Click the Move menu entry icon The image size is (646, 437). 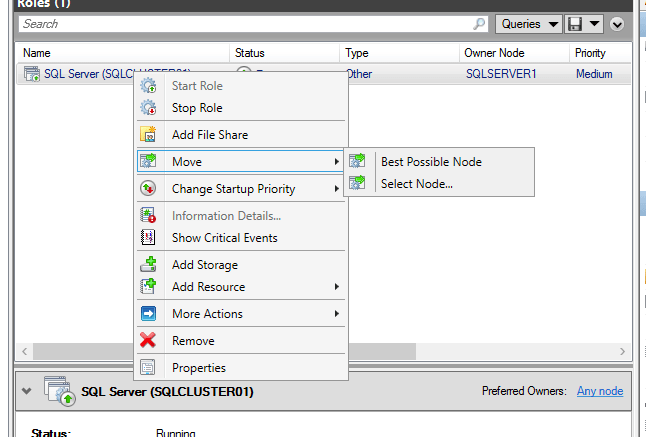pyautogui.click(x=148, y=161)
